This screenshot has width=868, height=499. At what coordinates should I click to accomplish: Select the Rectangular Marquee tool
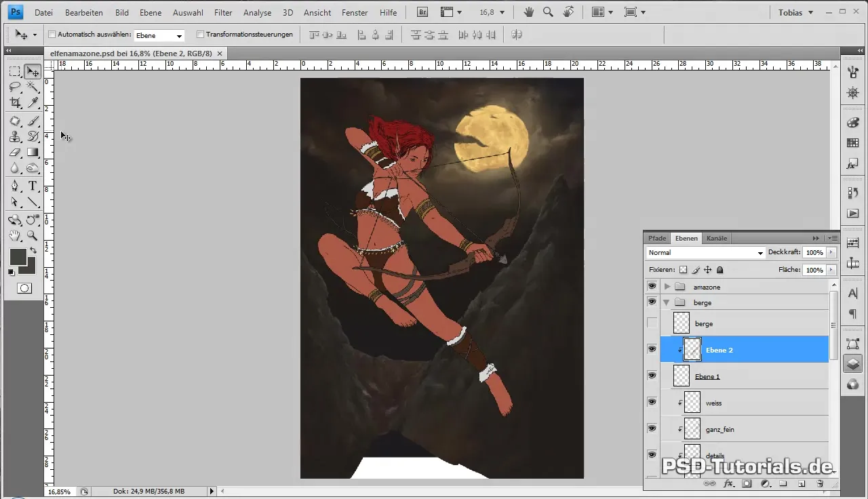click(x=14, y=71)
